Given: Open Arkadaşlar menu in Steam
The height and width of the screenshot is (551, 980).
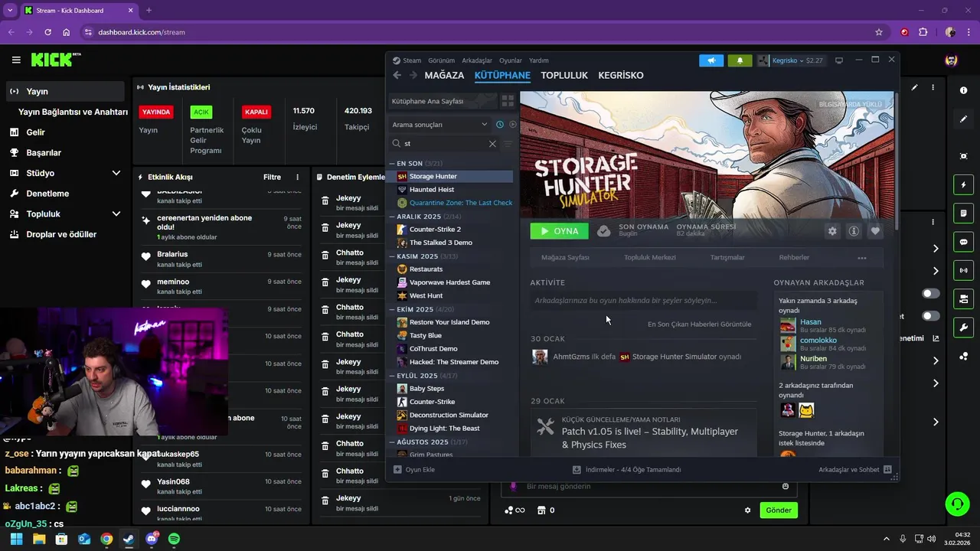Looking at the screenshot, I should [x=477, y=60].
